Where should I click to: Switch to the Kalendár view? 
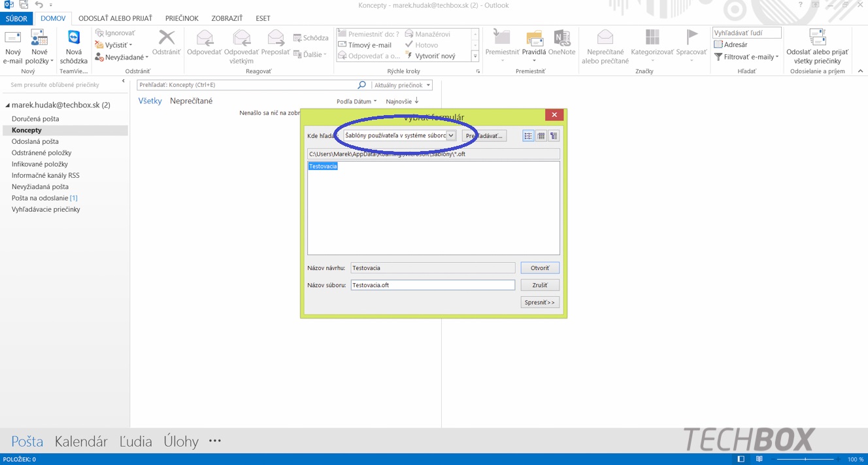[x=81, y=441]
